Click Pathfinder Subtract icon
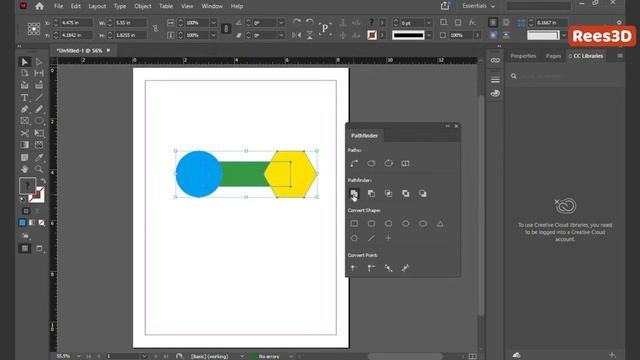640x360 pixels. tap(371, 193)
